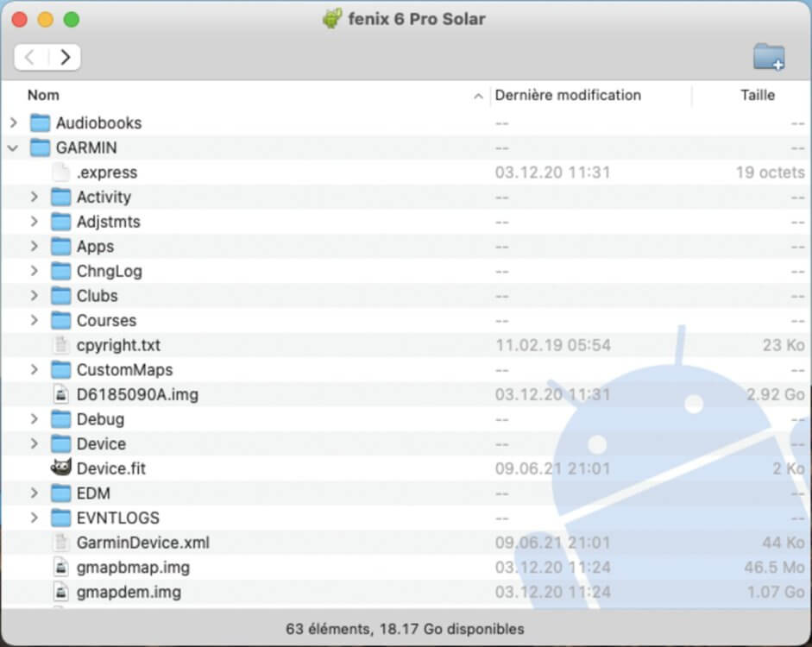
Task: Click the Device folder icon
Action: tap(60, 444)
